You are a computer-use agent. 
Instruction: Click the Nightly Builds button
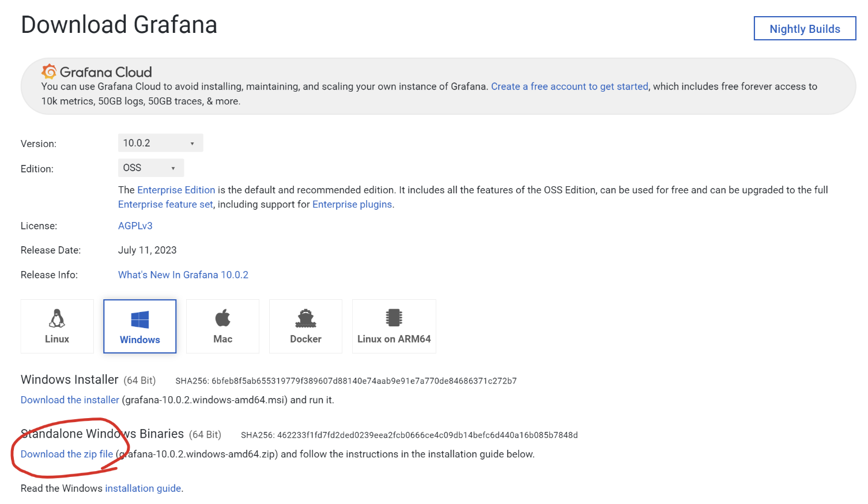pos(805,28)
